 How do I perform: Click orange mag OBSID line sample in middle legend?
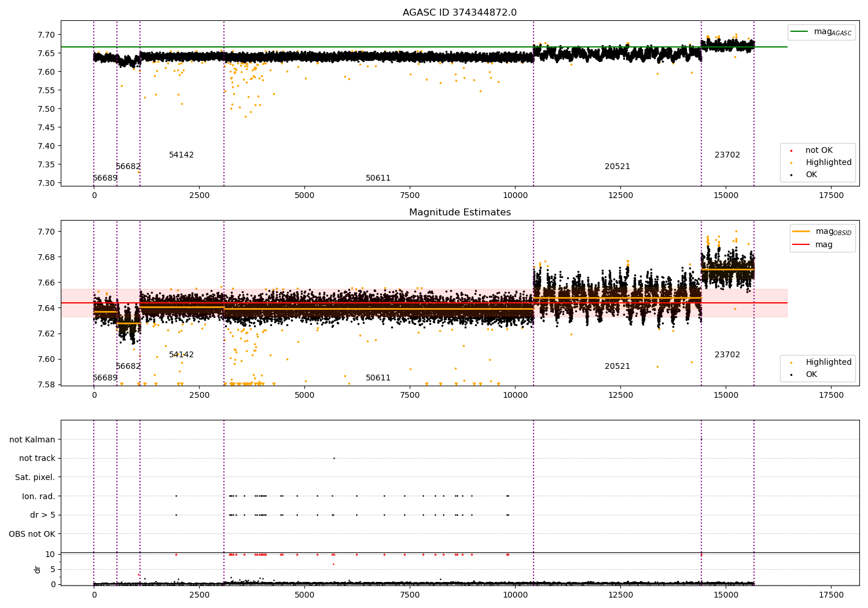(801, 232)
